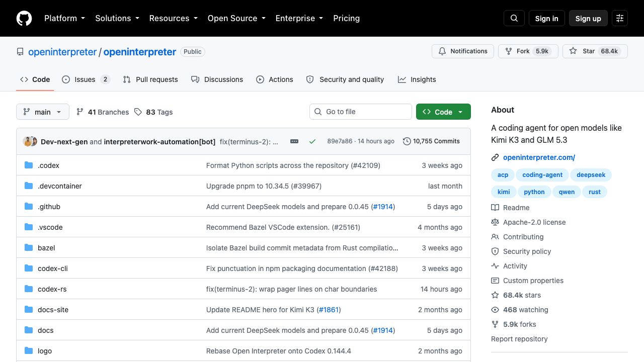Click the Sign in button
Viewport: 644px width, 362px height.
pos(547,18)
